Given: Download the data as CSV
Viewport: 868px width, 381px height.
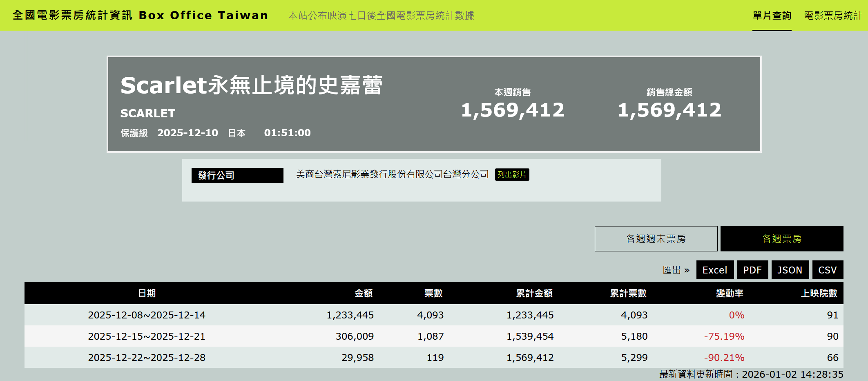Looking at the screenshot, I should (827, 270).
